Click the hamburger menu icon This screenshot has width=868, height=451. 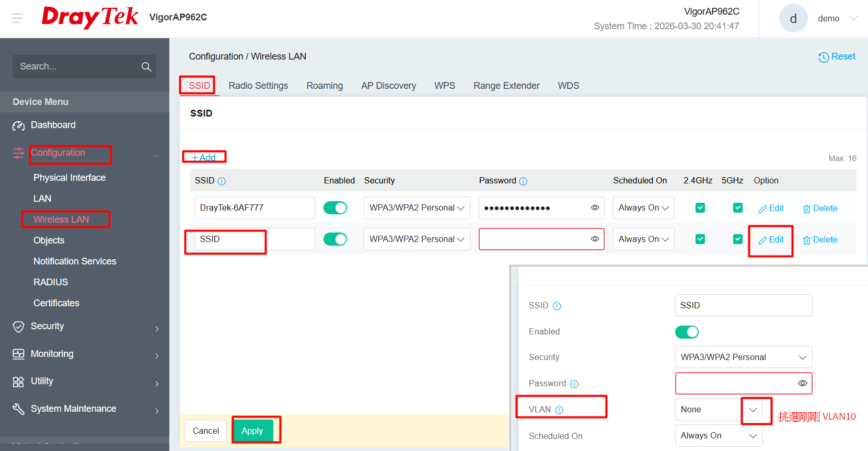(x=17, y=18)
